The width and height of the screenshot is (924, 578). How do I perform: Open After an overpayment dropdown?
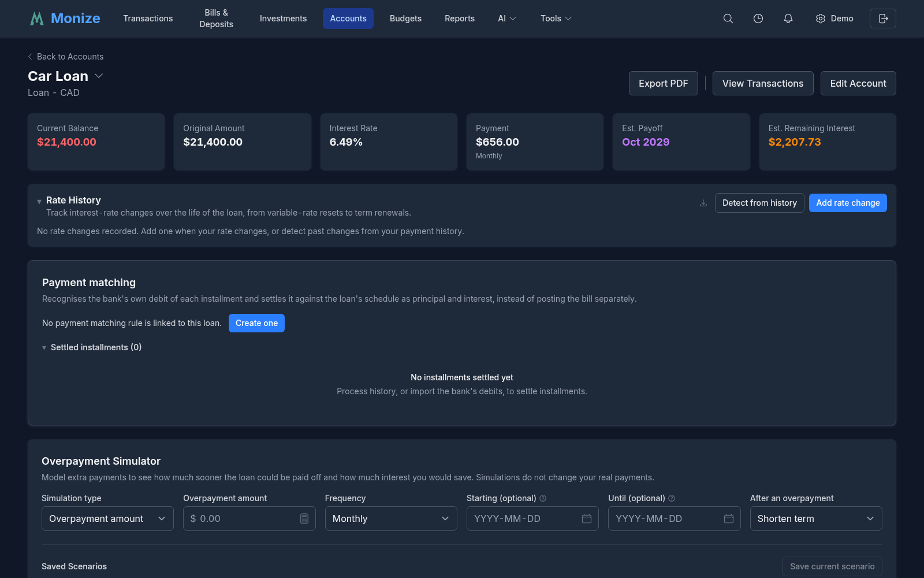pos(816,518)
